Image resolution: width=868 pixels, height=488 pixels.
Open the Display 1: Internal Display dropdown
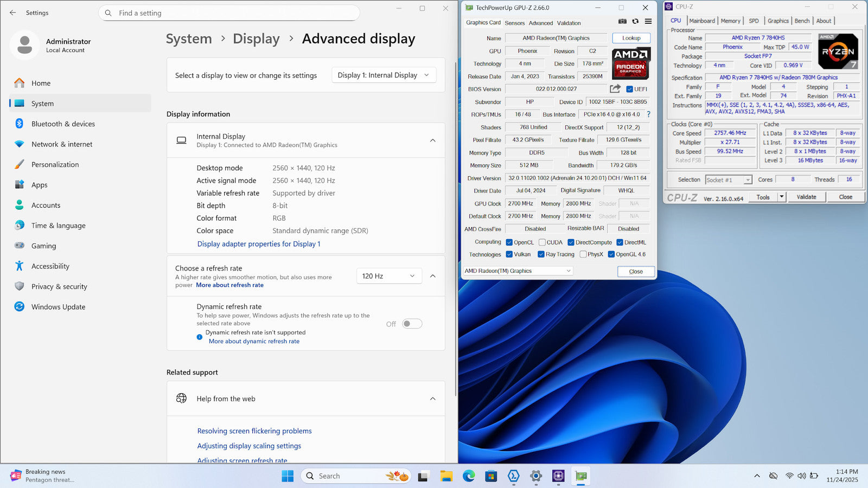point(384,75)
